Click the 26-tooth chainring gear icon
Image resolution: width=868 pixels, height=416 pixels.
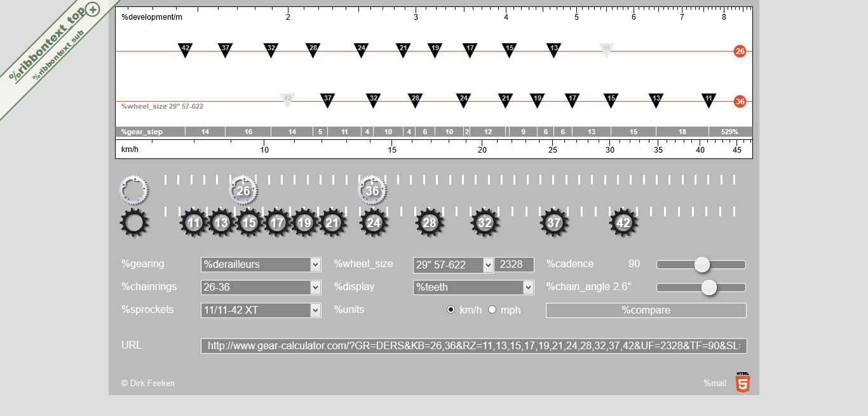point(243,190)
